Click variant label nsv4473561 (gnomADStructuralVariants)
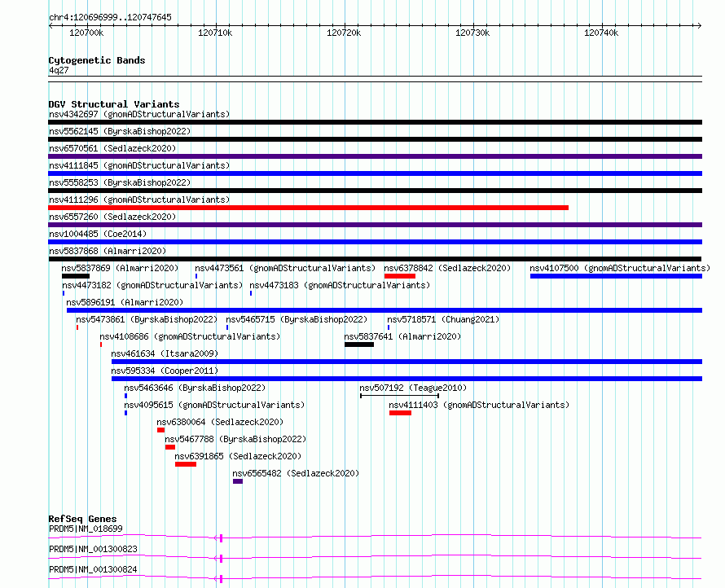725x588 pixels. coord(285,268)
